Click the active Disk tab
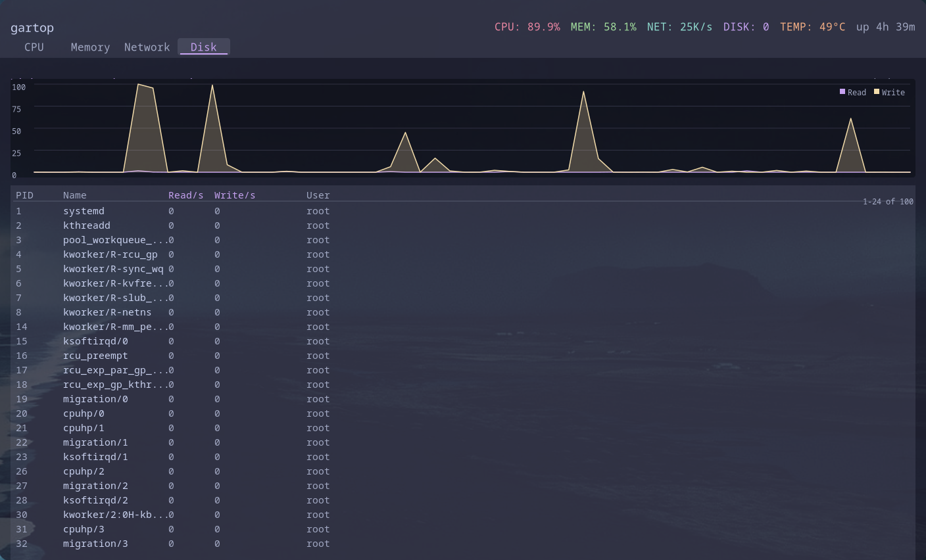Viewport: 926px width, 560px height. 204,47
